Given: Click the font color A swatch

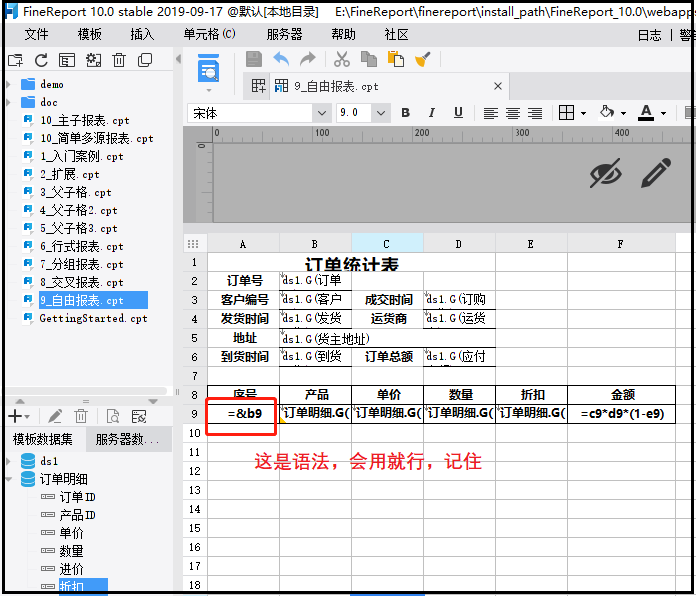Looking at the screenshot, I should point(646,112).
